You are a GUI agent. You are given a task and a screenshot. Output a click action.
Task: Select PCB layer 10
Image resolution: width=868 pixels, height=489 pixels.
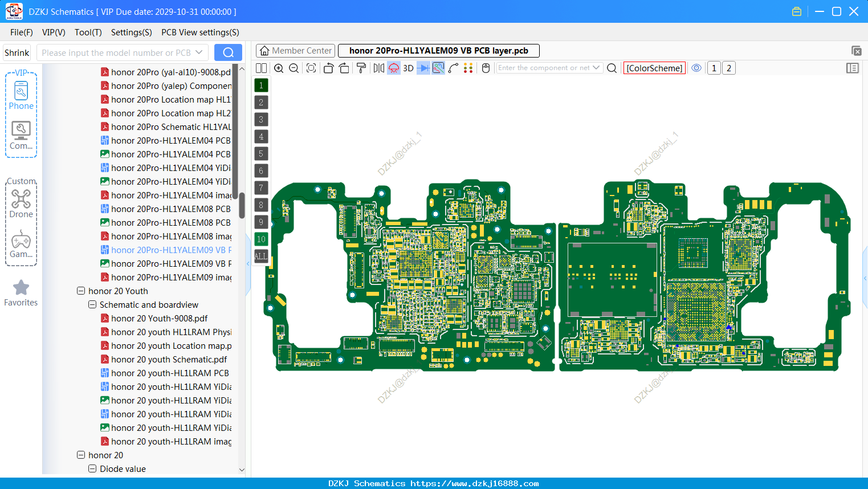(x=261, y=239)
